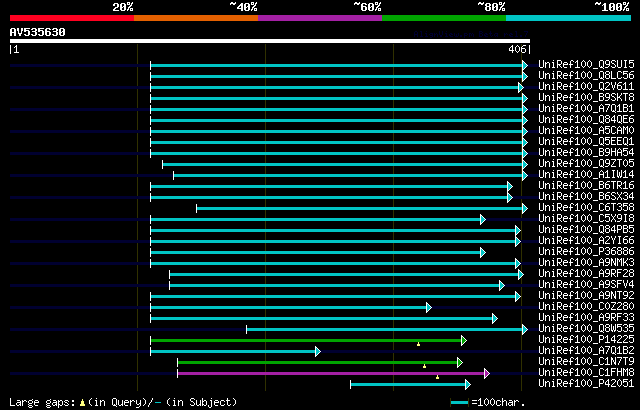
Task: Click purple arrowhead of C1FHM8 alignment
Action: pos(487,373)
